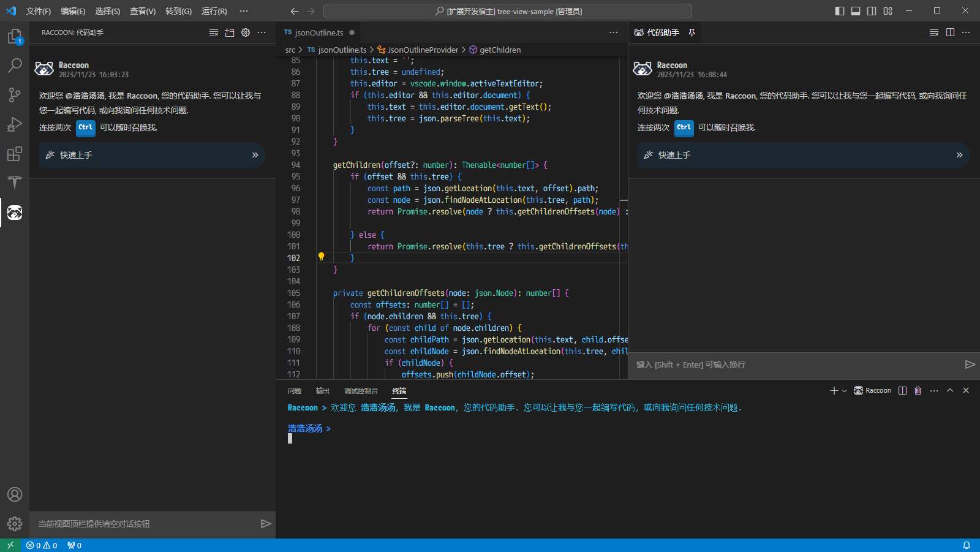The image size is (980, 552).
Task: Open the new terminal launch profile dropdown
Action: [x=845, y=391]
